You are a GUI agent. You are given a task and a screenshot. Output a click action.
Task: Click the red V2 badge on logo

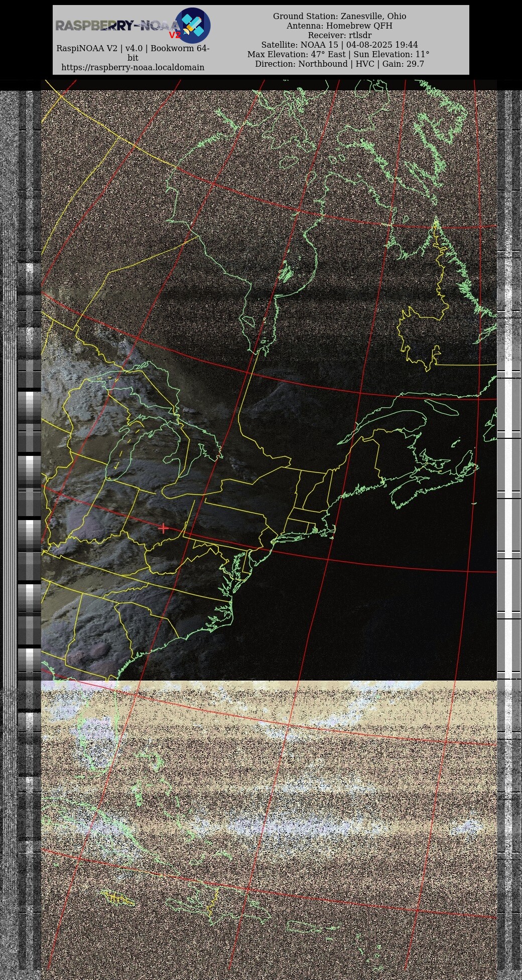point(174,35)
